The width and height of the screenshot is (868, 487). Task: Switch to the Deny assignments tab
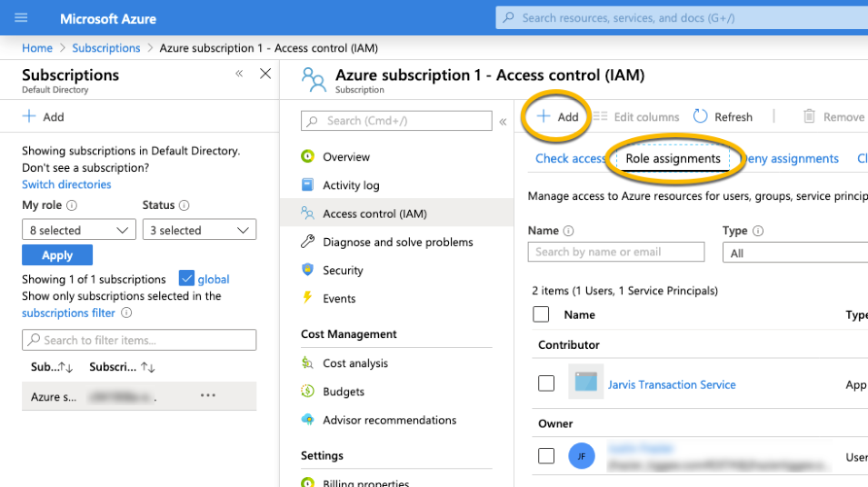[790, 159]
